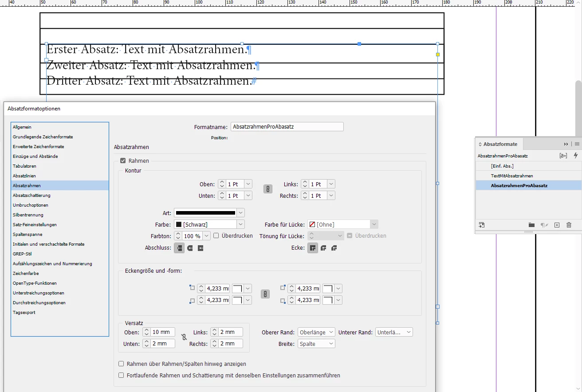
Task: Select the flat cap Abschluss icon
Action: tap(179, 248)
